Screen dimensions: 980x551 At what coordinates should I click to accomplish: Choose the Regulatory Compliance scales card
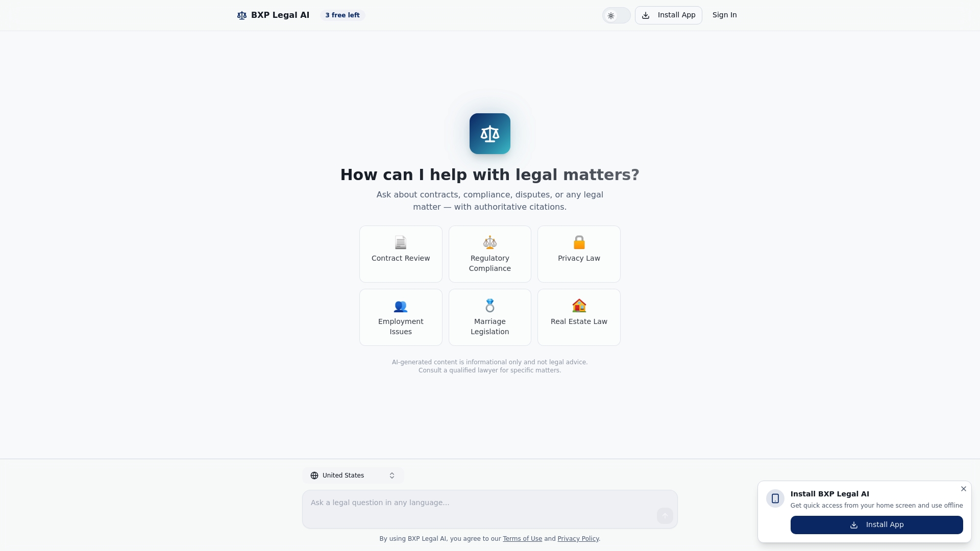click(489, 254)
